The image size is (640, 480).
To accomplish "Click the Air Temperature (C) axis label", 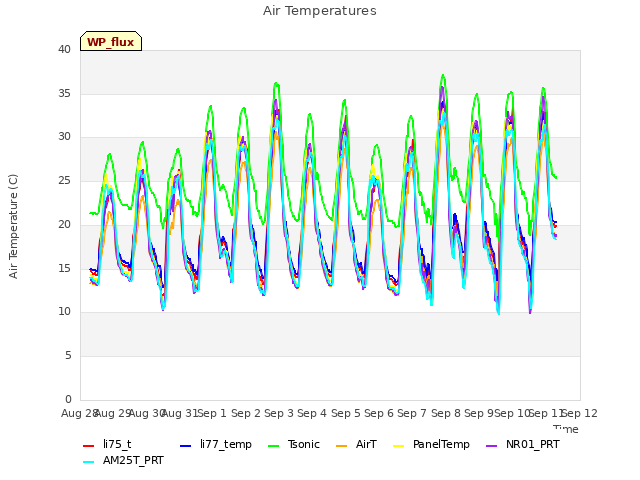I will (13, 226).
